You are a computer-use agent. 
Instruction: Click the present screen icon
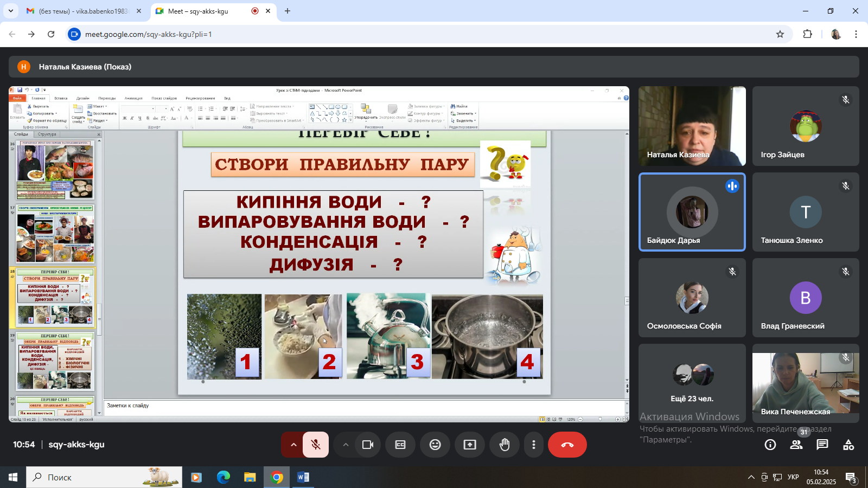[470, 445]
